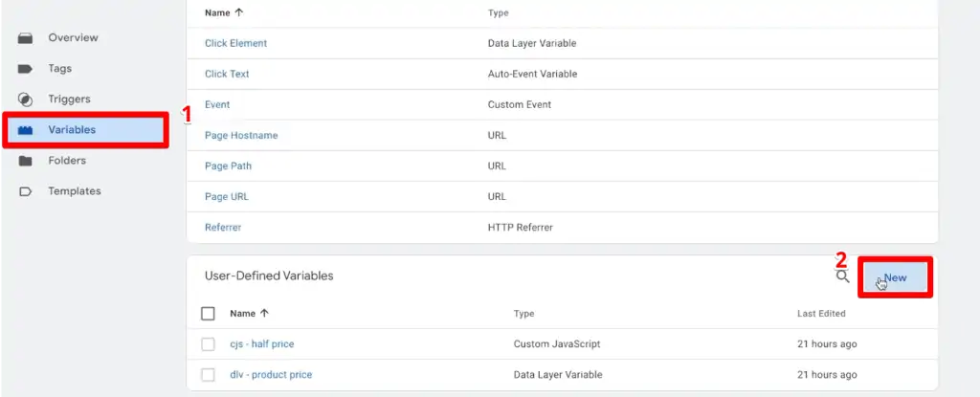Viewport: 980px width, 397px height.
Task: Open the Page URL variable
Action: [x=226, y=196]
